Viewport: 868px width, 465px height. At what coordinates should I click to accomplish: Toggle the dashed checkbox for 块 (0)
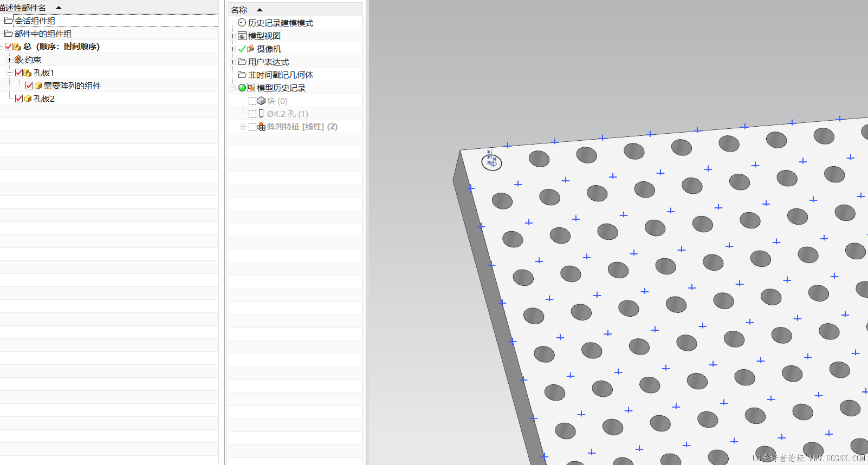pyautogui.click(x=252, y=101)
